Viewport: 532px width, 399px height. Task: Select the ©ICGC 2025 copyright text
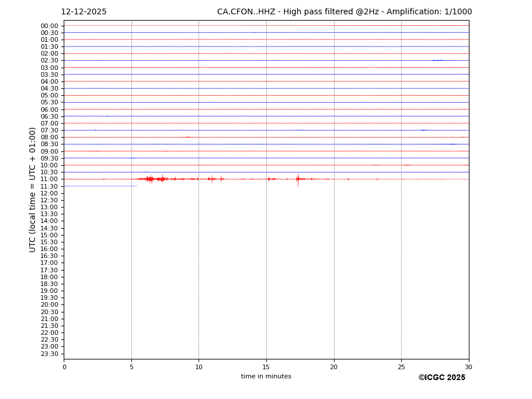tap(441, 378)
